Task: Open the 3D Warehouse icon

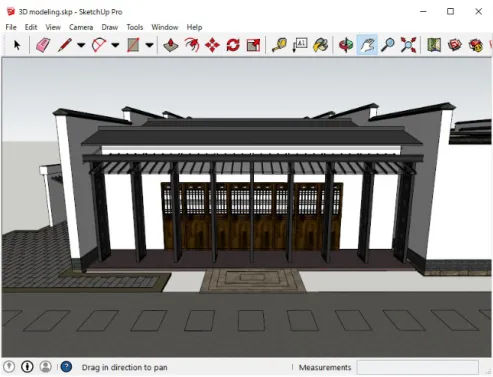Action: [455, 45]
